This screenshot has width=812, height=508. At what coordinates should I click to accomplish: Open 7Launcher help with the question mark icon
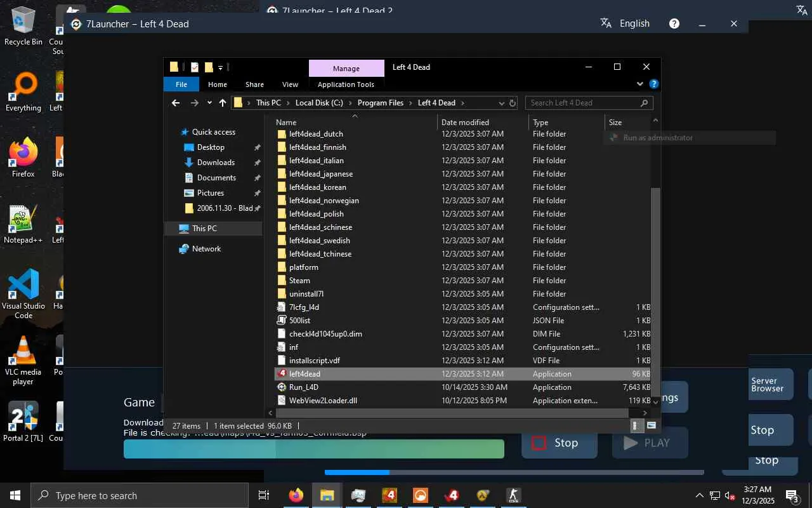pyautogui.click(x=674, y=23)
